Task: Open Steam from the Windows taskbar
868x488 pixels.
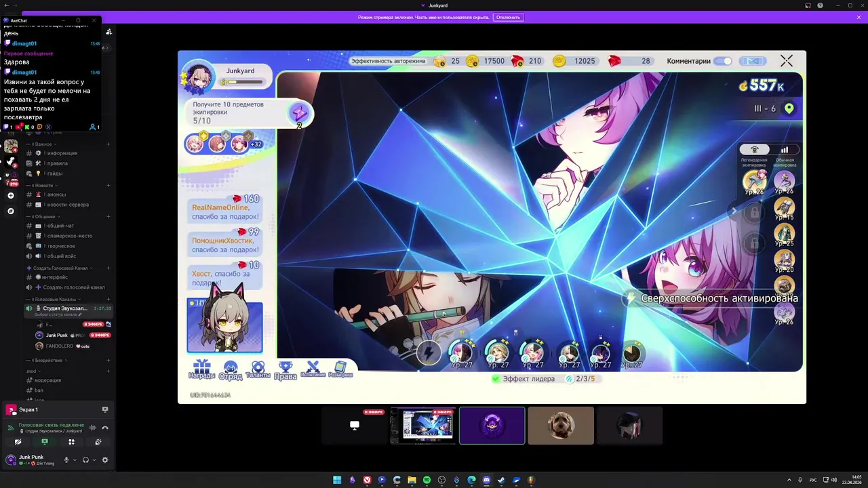Action: coord(501,480)
